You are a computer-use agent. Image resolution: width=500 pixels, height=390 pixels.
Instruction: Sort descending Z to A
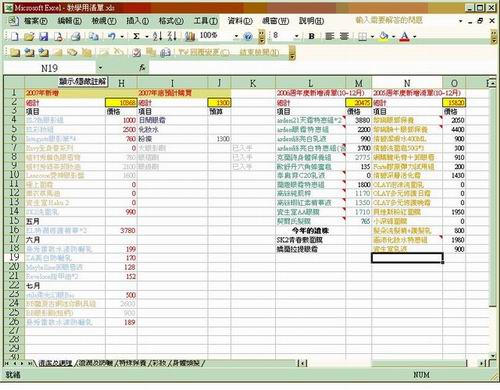[172, 36]
